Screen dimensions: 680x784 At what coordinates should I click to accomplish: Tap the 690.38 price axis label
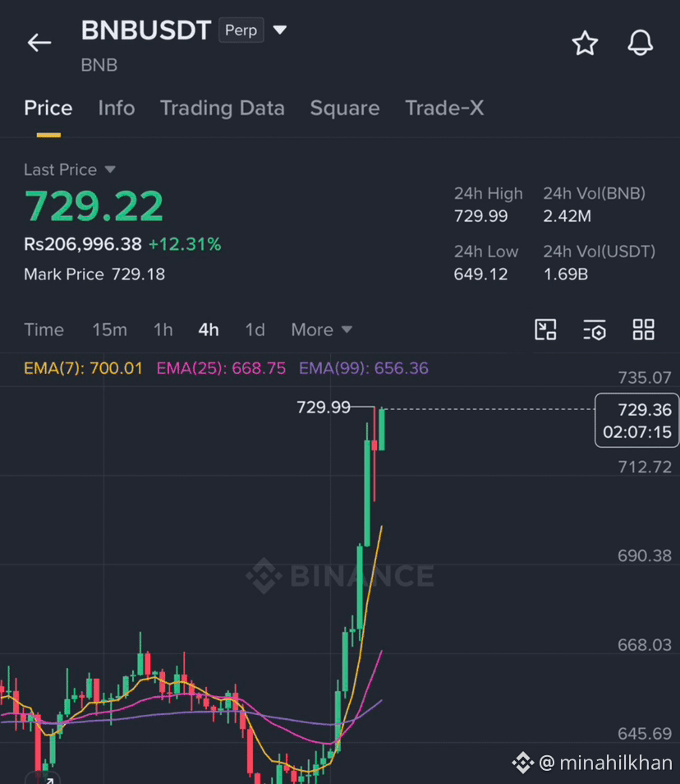[645, 556]
